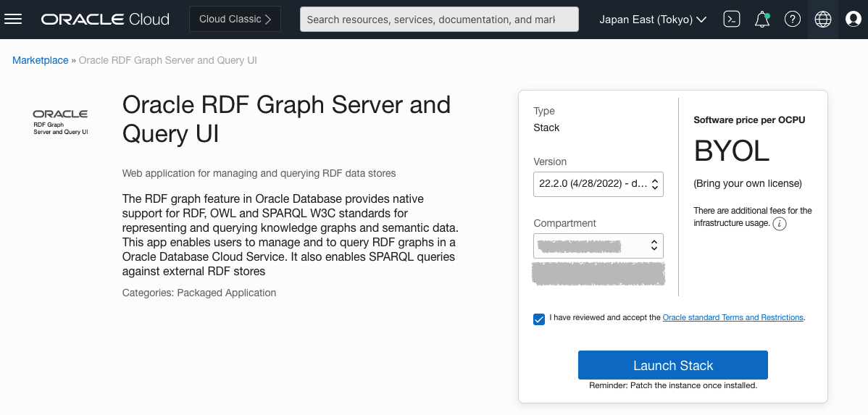Image resolution: width=868 pixels, height=415 pixels.
Task: Click the Oracle Cloud logo
Action: click(105, 20)
